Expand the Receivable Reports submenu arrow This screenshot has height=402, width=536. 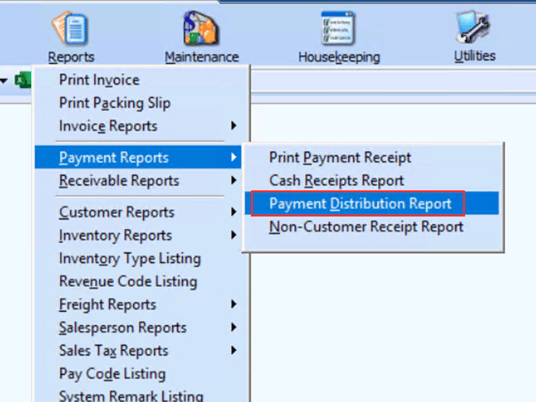point(234,180)
